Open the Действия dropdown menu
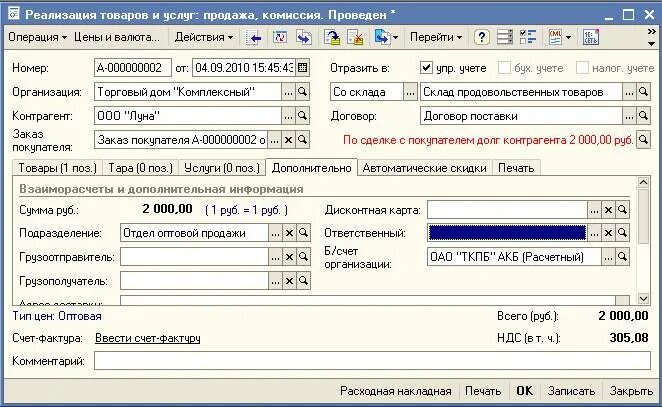Viewport: 662px width, 407px height. pos(204,38)
